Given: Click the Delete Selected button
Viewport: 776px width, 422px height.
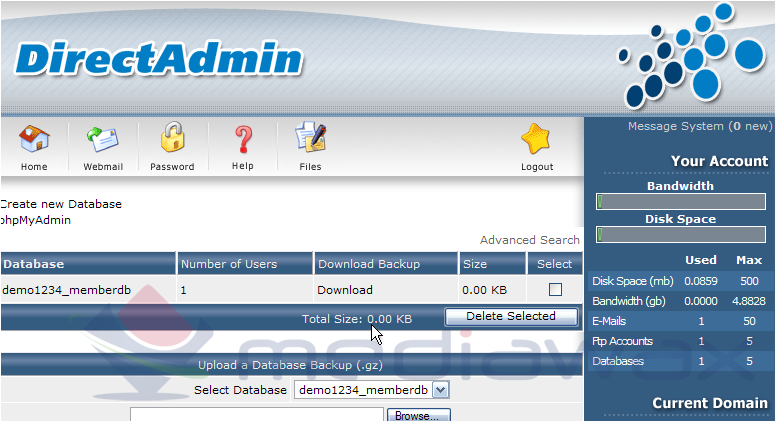Looking at the screenshot, I should pos(511,317).
